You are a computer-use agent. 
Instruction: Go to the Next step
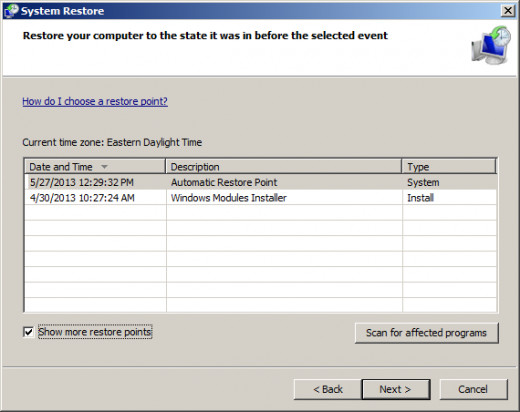396,389
